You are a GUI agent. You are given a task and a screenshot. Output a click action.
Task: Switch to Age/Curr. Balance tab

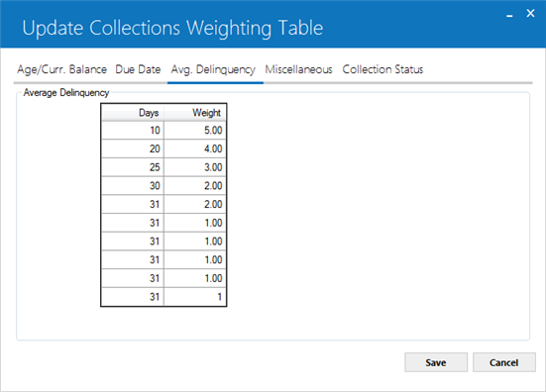[x=62, y=69]
